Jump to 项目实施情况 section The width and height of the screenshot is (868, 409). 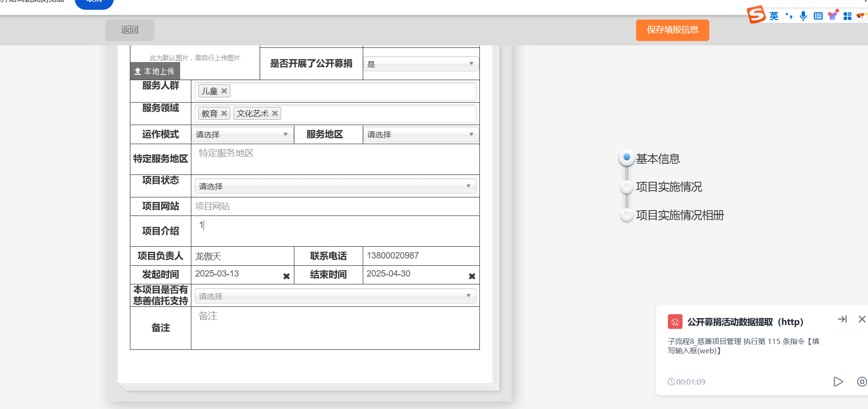668,187
